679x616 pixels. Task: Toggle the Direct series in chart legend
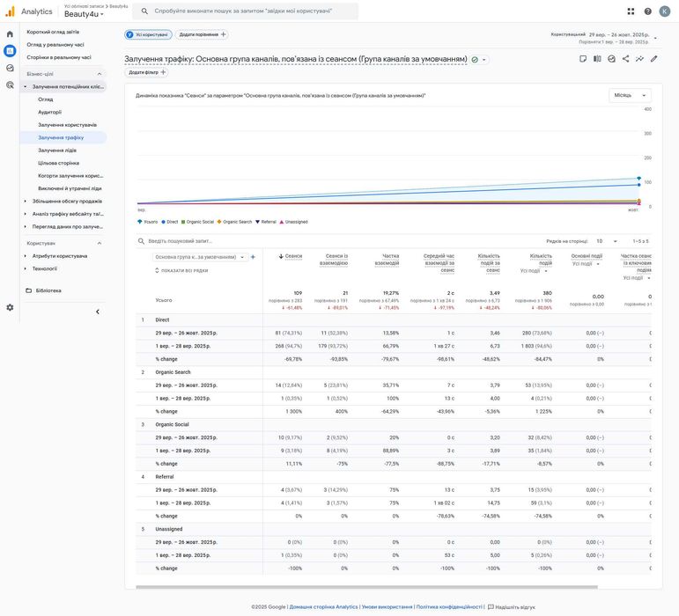tap(172, 222)
